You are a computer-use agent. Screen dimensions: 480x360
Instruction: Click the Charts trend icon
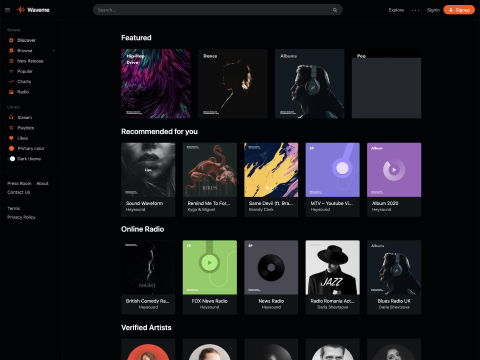click(11, 82)
